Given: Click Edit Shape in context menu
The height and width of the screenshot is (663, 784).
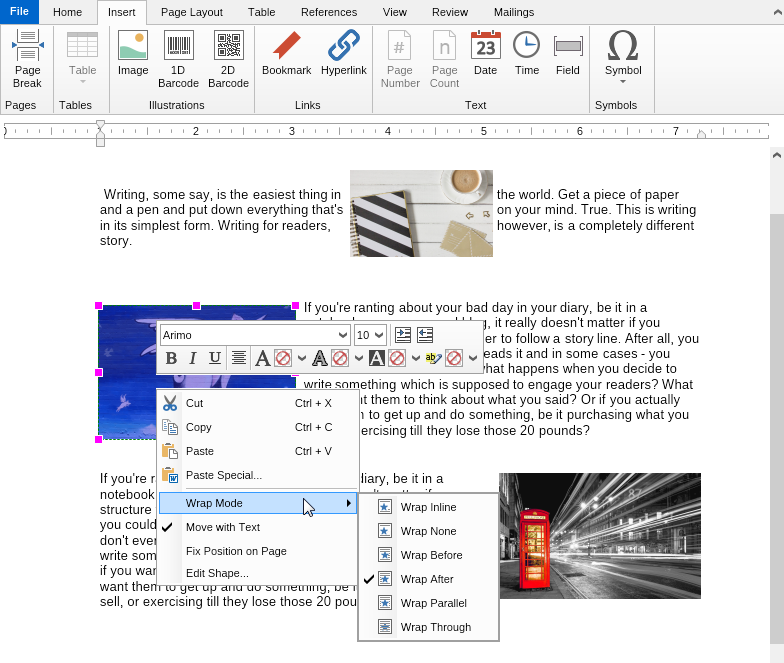Looking at the screenshot, I should (x=217, y=573).
